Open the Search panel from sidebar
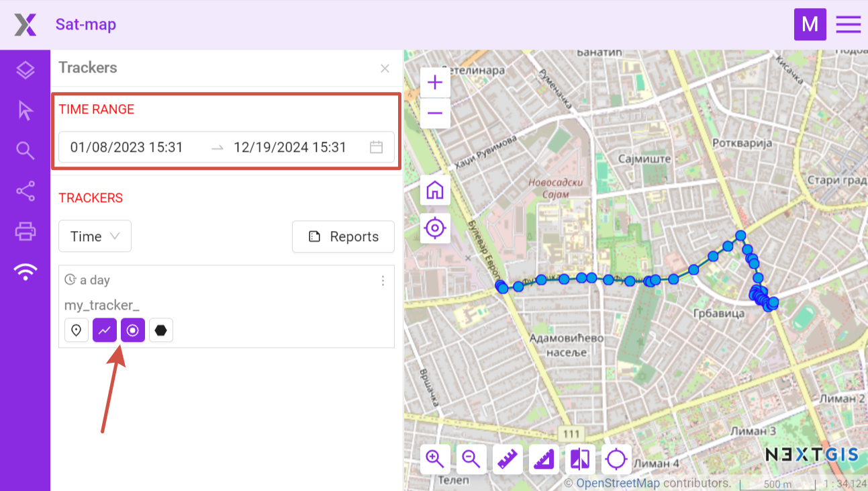868x491 pixels. click(26, 150)
